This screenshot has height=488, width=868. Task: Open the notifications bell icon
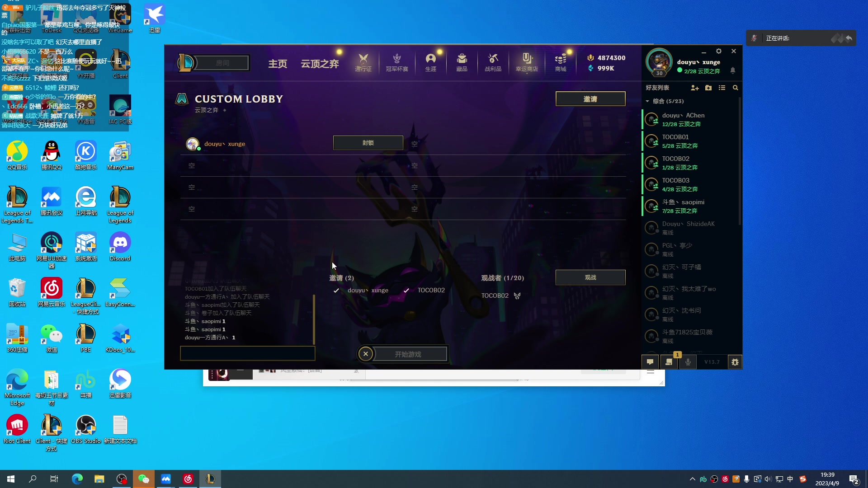pos(733,70)
